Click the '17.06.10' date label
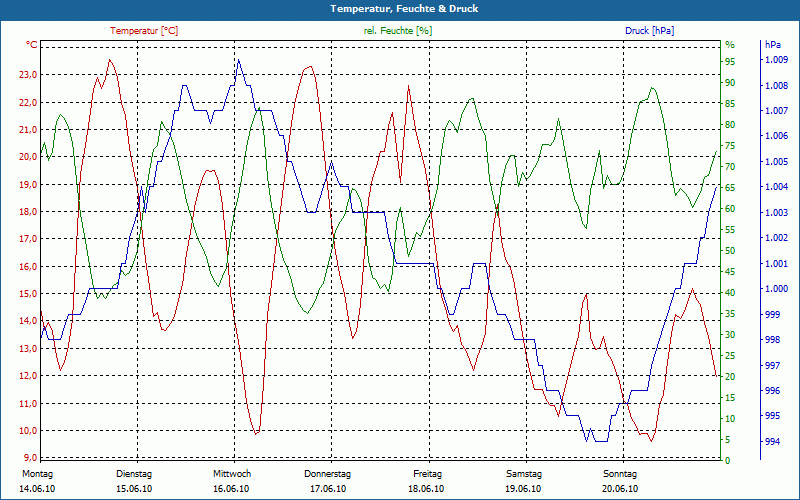 tap(328, 489)
